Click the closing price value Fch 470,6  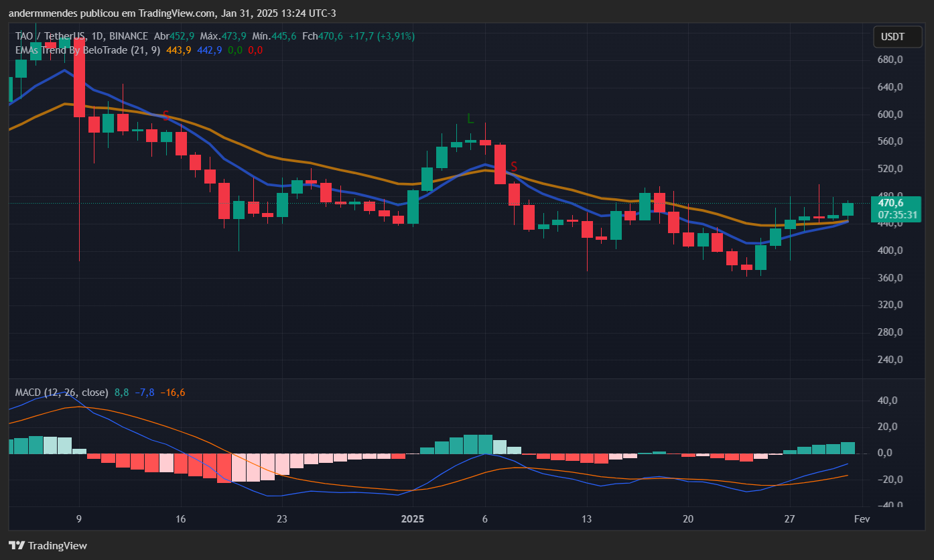tap(322, 36)
